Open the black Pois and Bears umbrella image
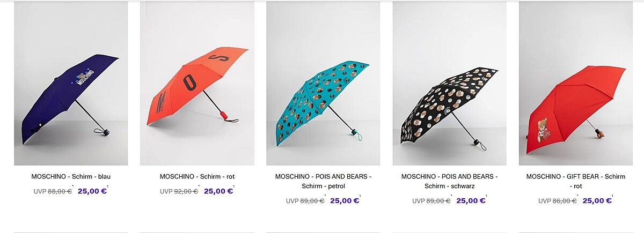Image resolution: width=644 pixels, height=233 pixels. (x=449, y=84)
